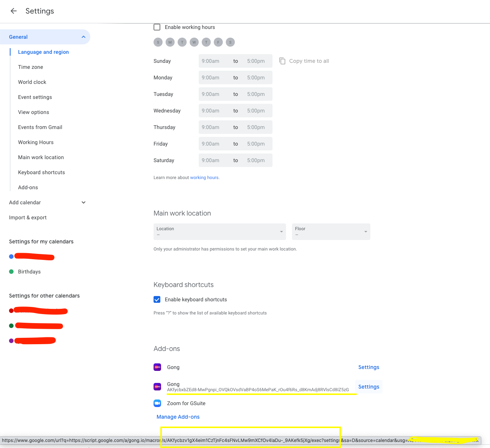Go to Time zone settings
Screen dimensions: 490x448
tap(30, 67)
